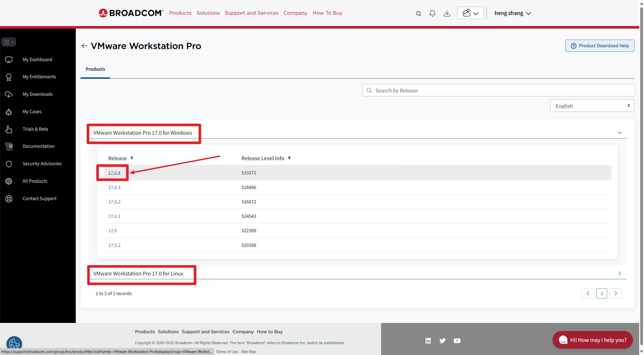Go to next page arrow
The image size is (644, 355).
coord(616,293)
